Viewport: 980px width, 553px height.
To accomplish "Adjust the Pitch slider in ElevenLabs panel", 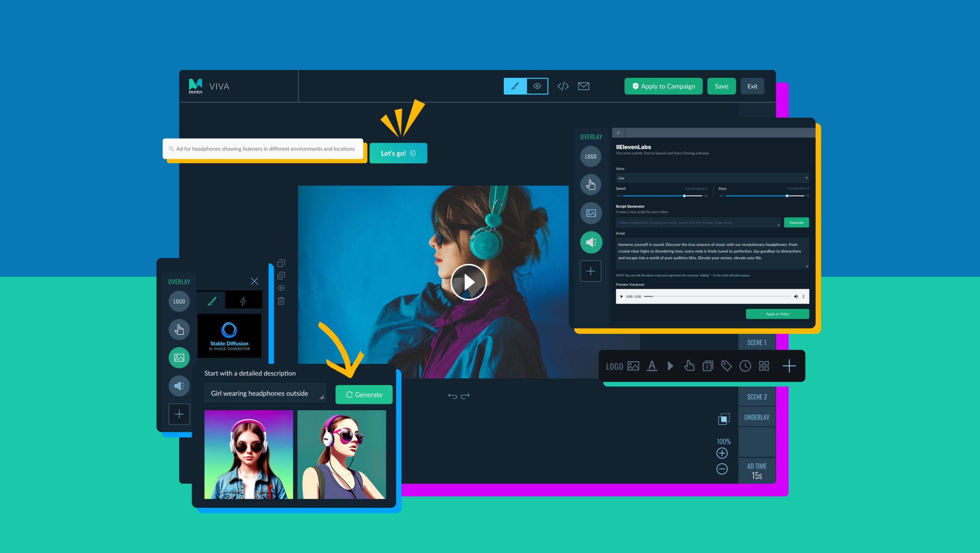I will click(787, 196).
